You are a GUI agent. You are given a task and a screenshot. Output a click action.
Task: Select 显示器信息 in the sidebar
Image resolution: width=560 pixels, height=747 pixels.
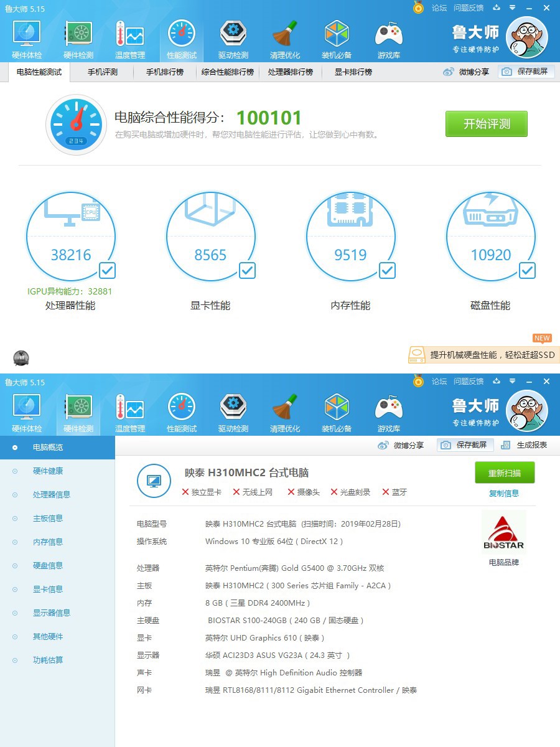pos(57,613)
